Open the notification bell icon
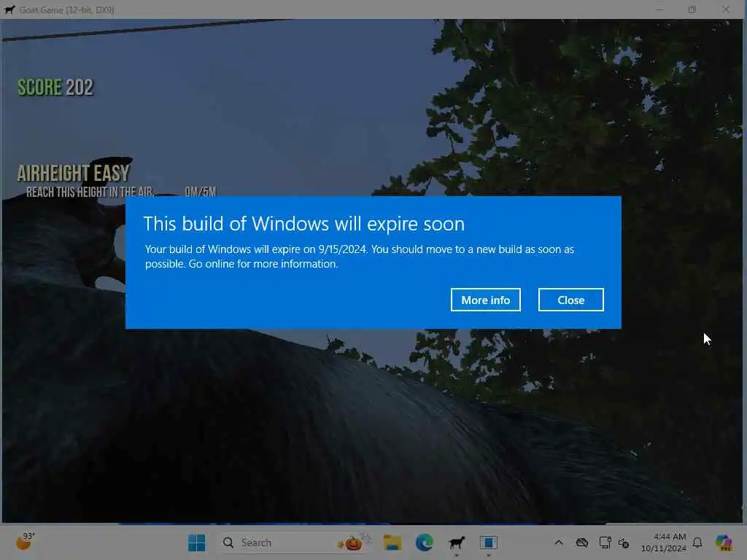 click(x=697, y=542)
